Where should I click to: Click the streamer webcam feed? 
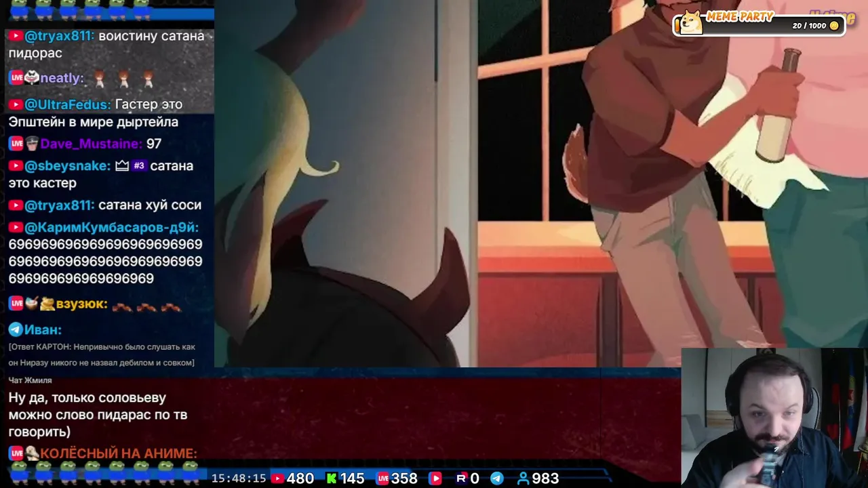coord(774,418)
